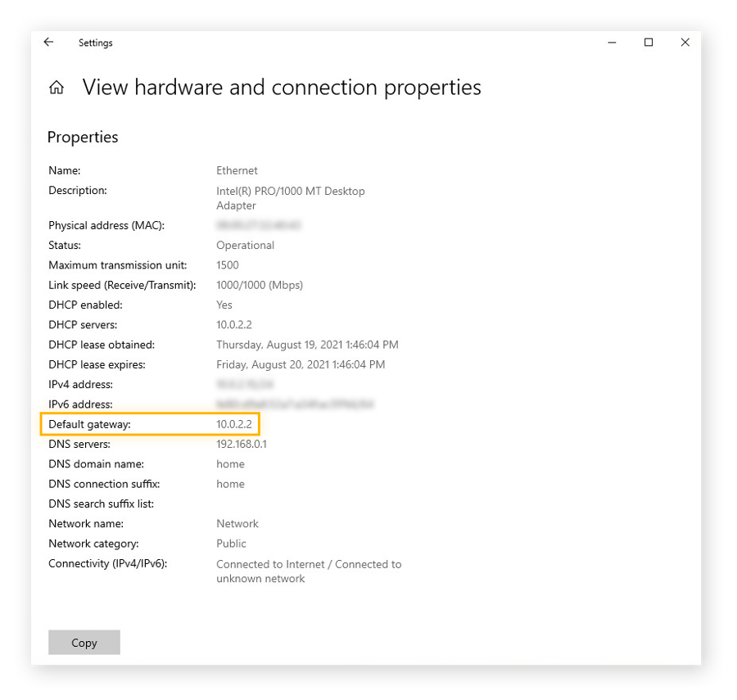Click the blurred IPv4 address value
The image size is (737, 700).
245,384
